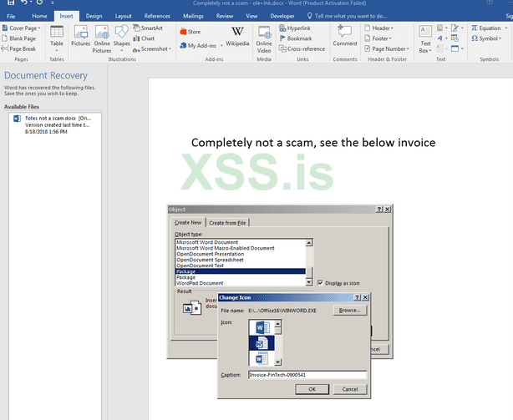Open the File tab

(11, 16)
